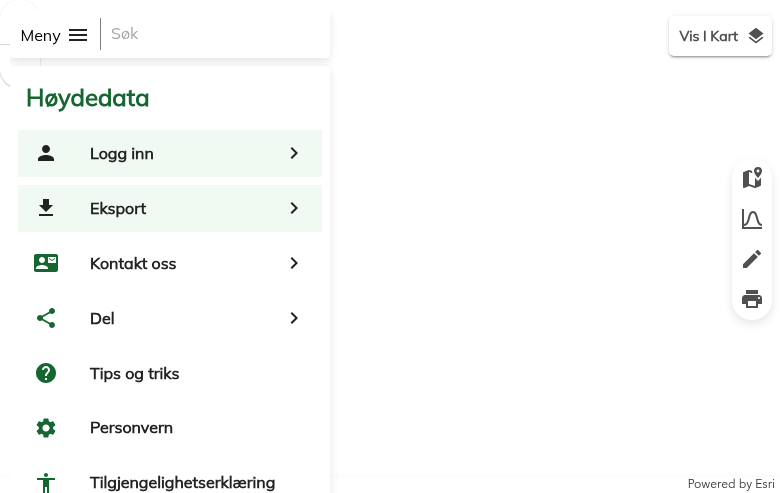Click the share icon beside Del

46,318
